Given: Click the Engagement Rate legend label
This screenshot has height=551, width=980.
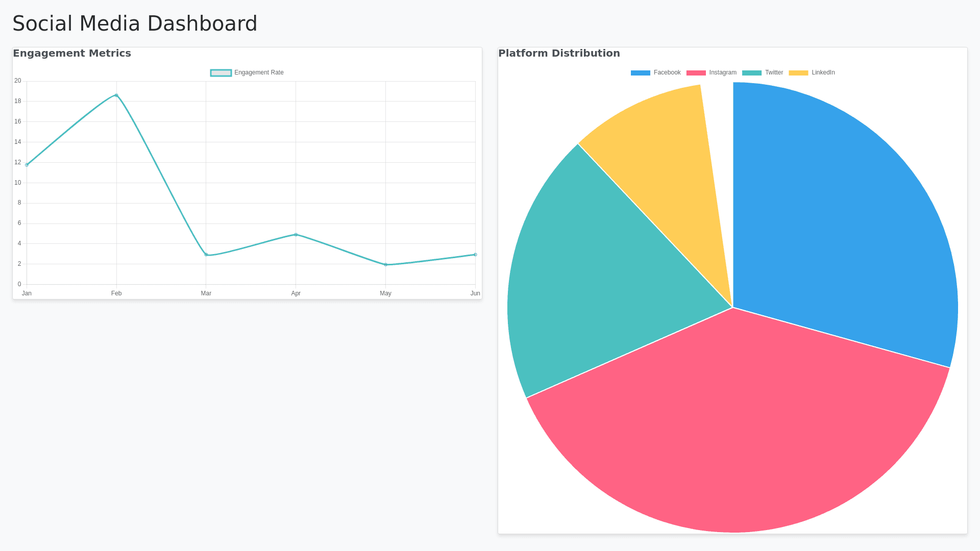Looking at the screenshot, I should click(x=259, y=72).
